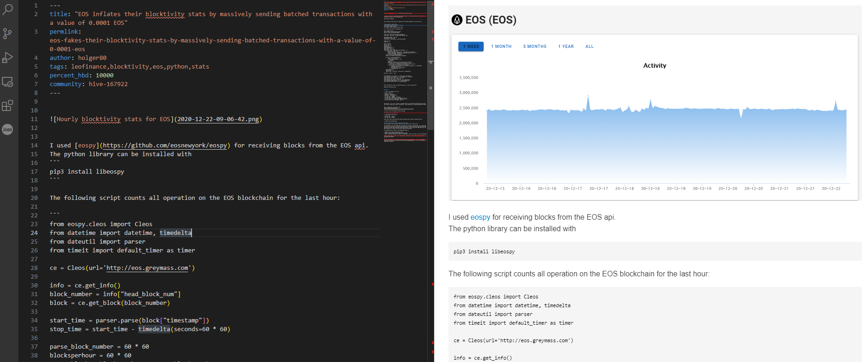Click the 20-12-22 x-axis label

click(831, 188)
